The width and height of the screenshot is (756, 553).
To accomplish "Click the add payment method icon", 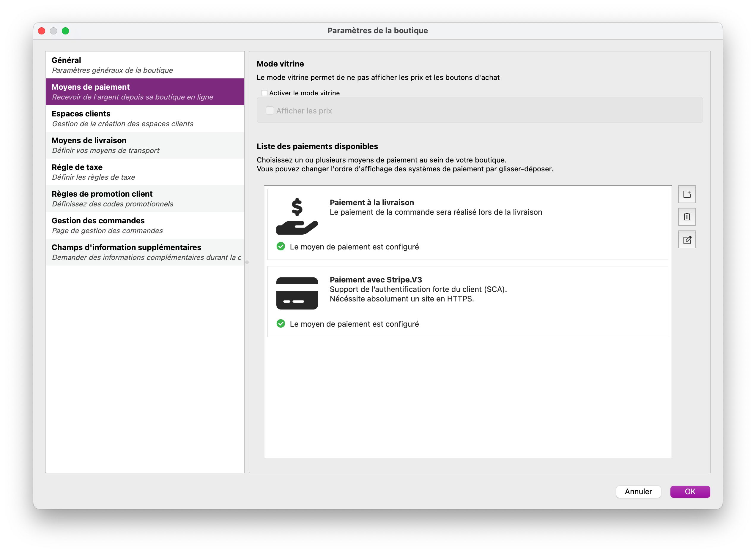I will pos(687,194).
